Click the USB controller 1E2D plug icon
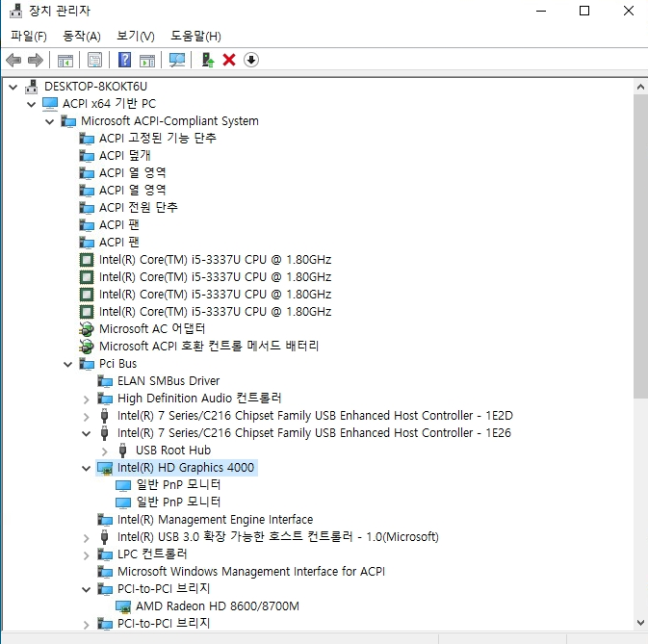Viewport: 648px width, 644px height. point(105,416)
